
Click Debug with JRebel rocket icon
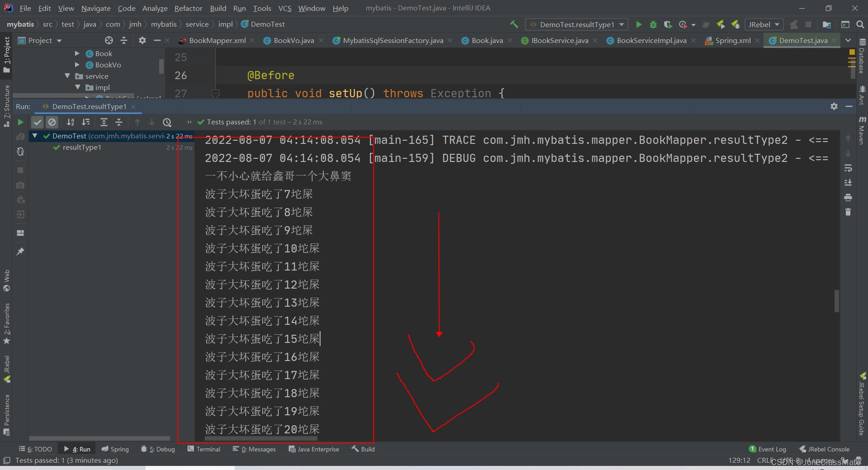[736, 24]
